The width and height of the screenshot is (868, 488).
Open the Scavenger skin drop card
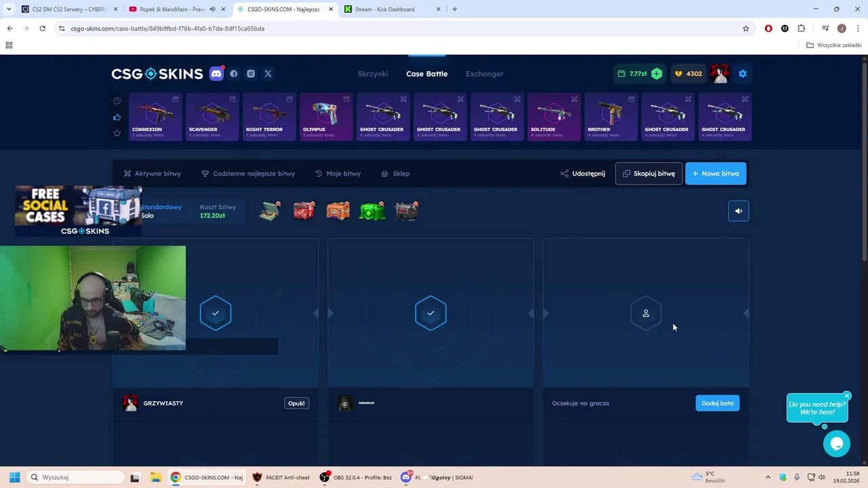pos(212,117)
